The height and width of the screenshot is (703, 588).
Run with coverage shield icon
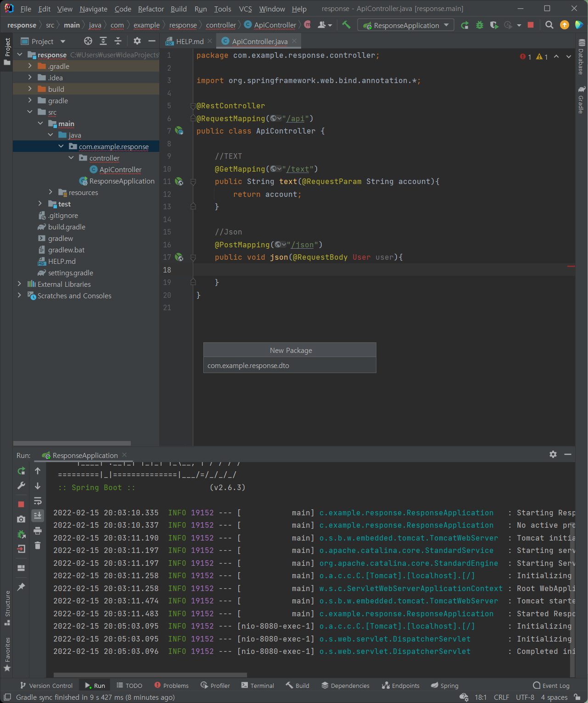(494, 25)
